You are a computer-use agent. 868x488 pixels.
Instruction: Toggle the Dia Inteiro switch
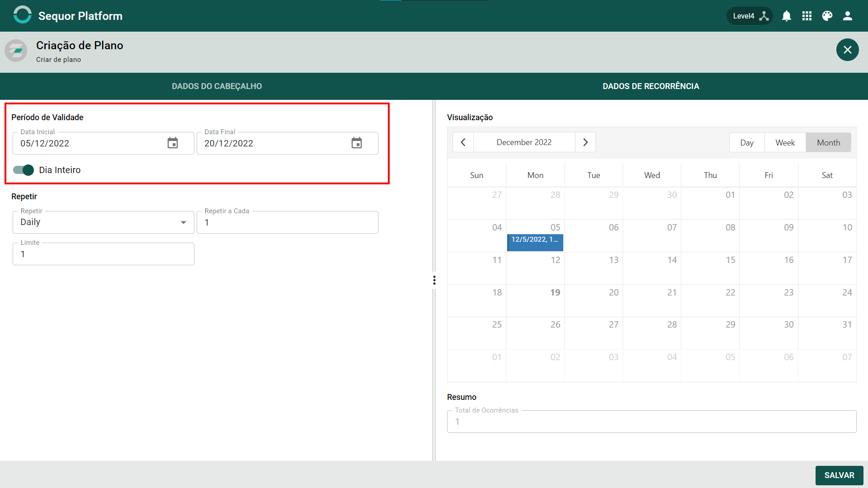(24, 170)
